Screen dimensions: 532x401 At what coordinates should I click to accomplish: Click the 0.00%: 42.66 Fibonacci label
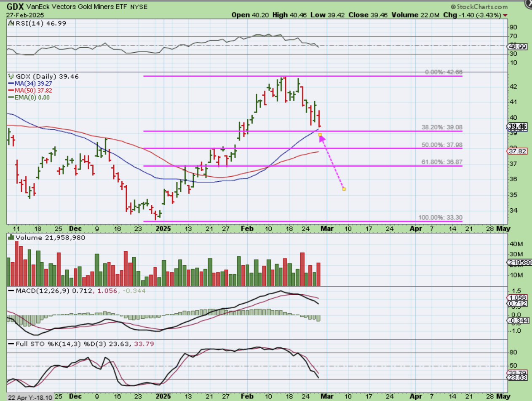444,73
